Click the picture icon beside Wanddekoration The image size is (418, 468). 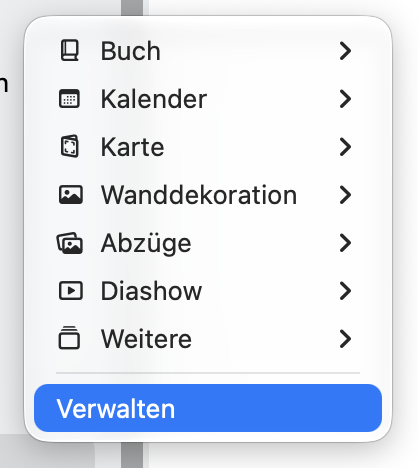71,195
